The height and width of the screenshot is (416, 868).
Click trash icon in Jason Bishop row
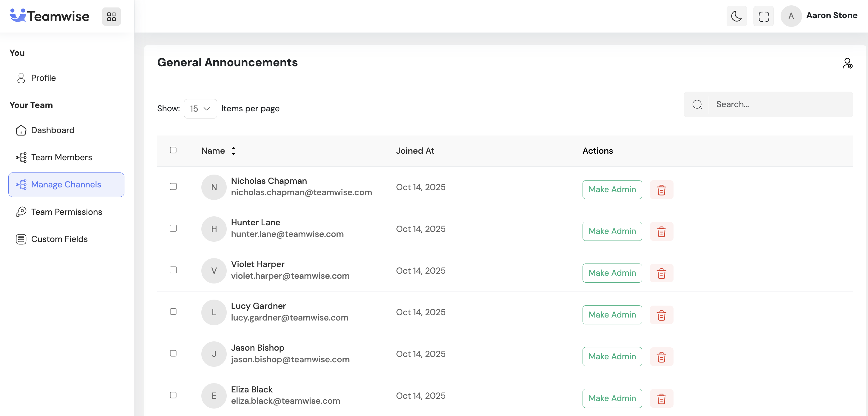tap(661, 357)
